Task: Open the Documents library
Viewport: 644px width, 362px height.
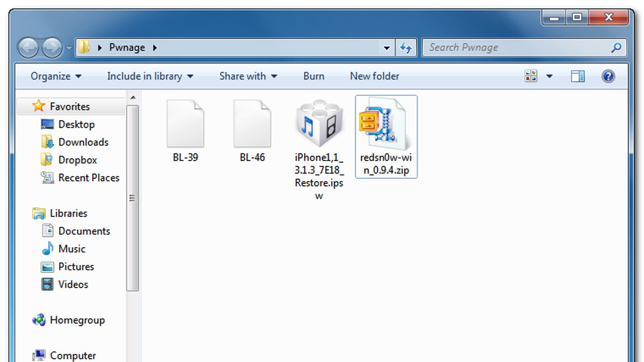Action: click(x=84, y=231)
